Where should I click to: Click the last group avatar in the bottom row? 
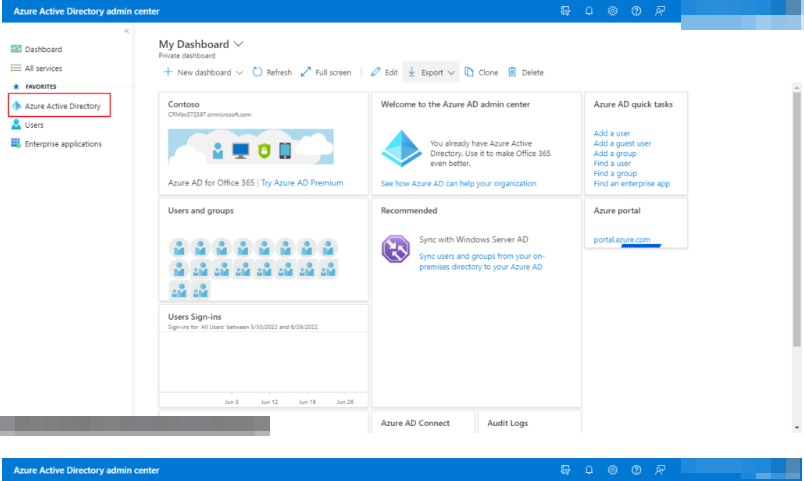click(200, 291)
